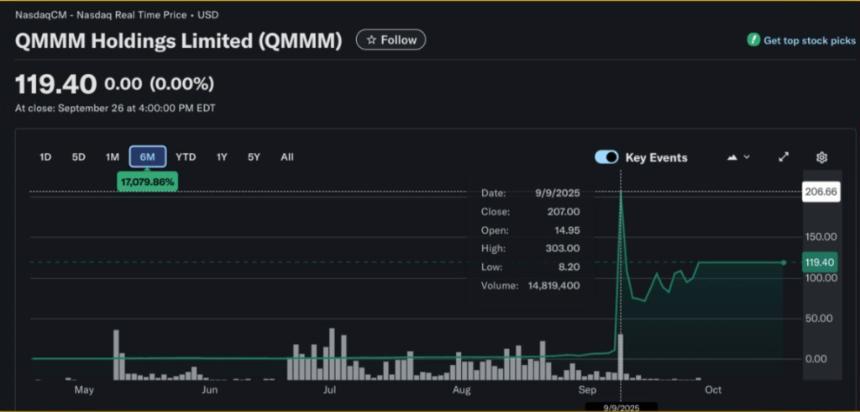This screenshot has width=860, height=412.
Task: Click the 100.00 axis label
Action: pos(821,278)
